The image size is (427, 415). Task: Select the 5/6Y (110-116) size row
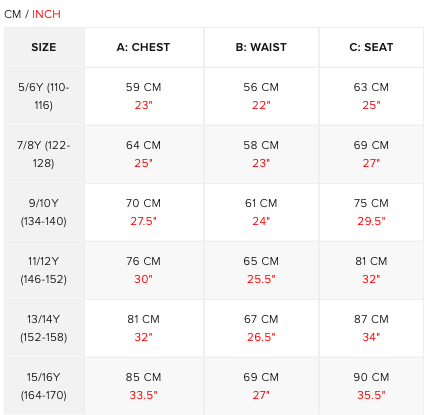[214, 96]
